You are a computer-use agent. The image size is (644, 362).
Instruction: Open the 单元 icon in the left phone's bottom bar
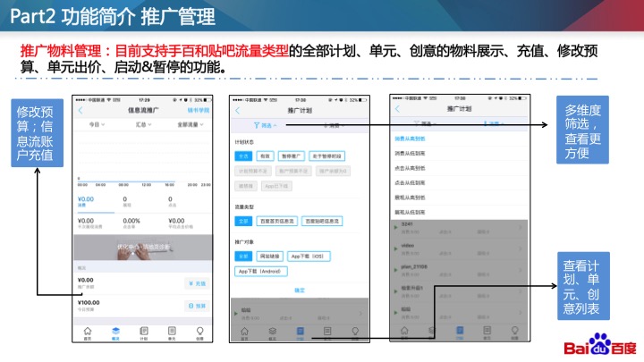[172, 333]
